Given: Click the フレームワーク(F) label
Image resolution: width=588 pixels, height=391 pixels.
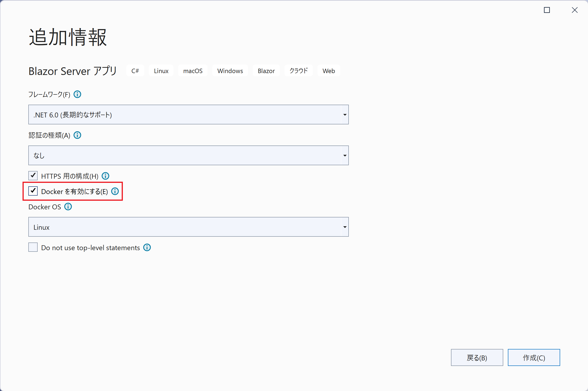Looking at the screenshot, I should (49, 94).
